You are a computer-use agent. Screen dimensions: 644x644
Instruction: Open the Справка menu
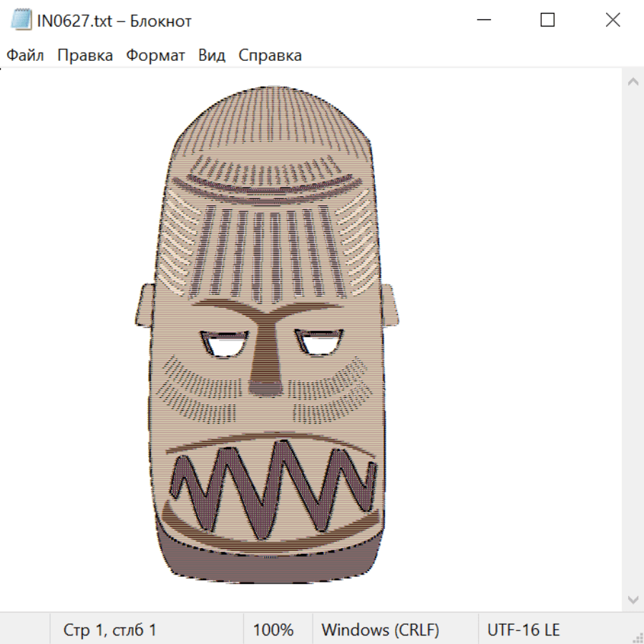(x=270, y=56)
